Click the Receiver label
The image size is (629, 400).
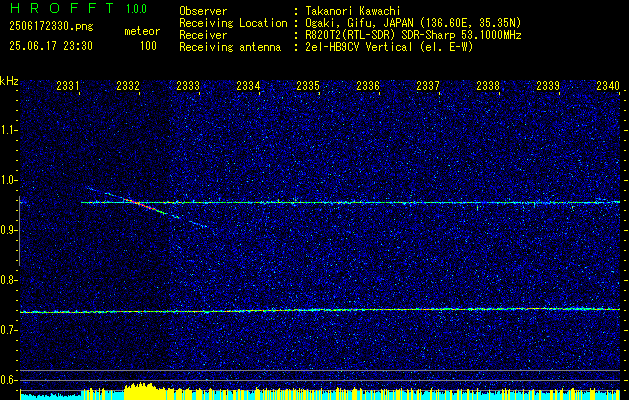click(x=203, y=35)
